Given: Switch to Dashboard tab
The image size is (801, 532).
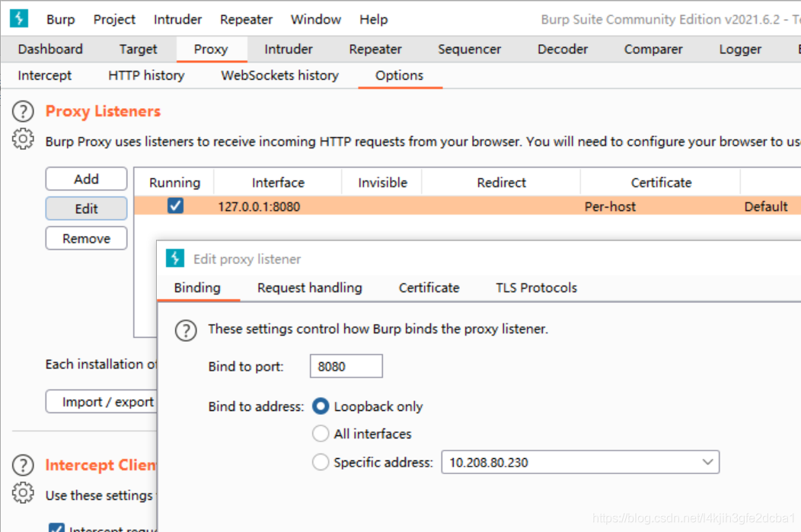Looking at the screenshot, I should (50, 49).
